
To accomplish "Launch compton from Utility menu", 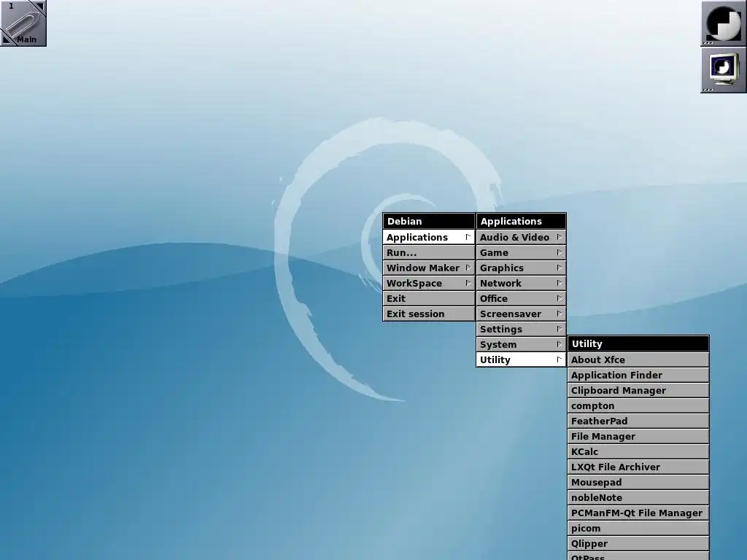I will click(638, 405).
